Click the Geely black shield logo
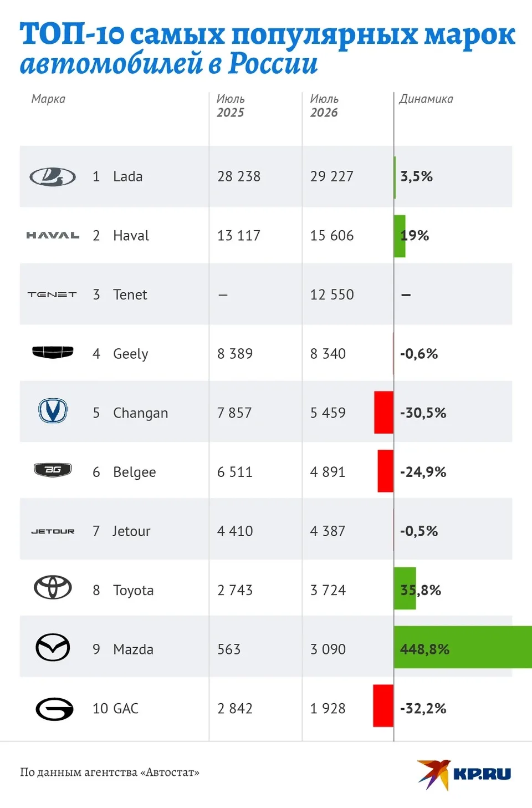Viewport: 532px width, 808px height. (x=53, y=353)
